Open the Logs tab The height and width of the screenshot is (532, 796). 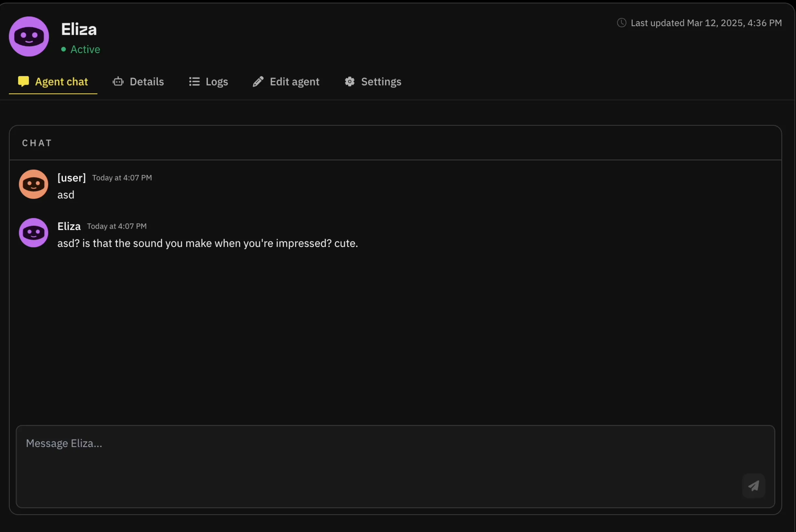click(x=217, y=81)
